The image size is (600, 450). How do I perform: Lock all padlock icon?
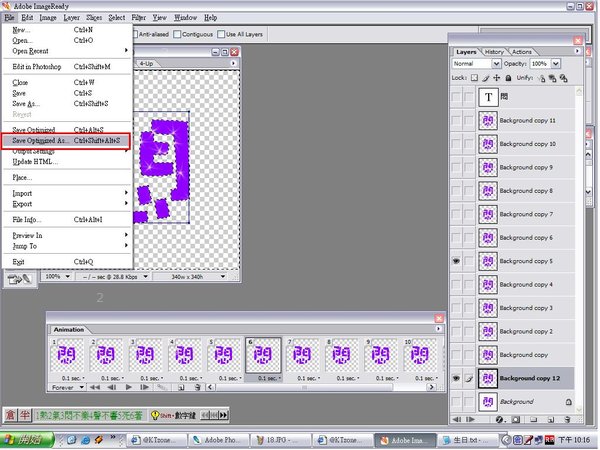[509, 78]
